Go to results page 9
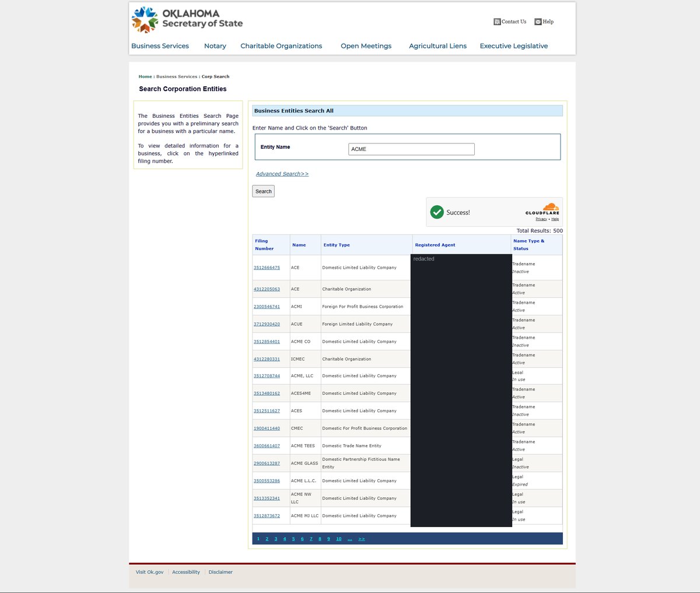700x593 pixels. [x=328, y=539]
